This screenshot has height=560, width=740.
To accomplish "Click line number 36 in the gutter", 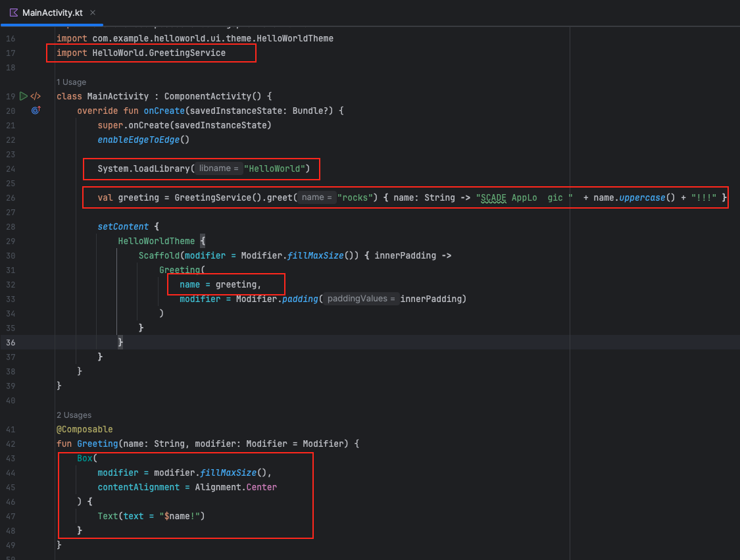I will point(11,342).
